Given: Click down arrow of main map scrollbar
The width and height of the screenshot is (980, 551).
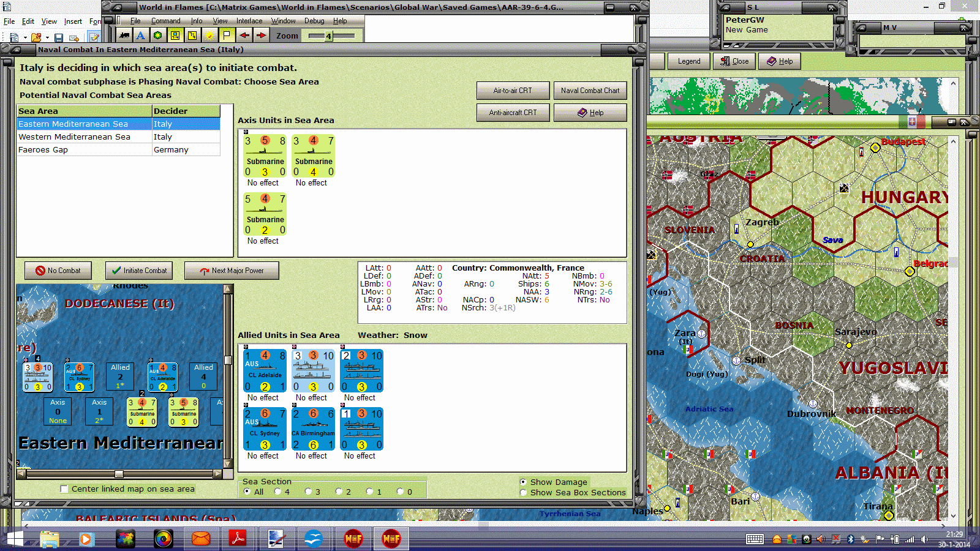Looking at the screenshot, I should pyautogui.click(x=953, y=515).
